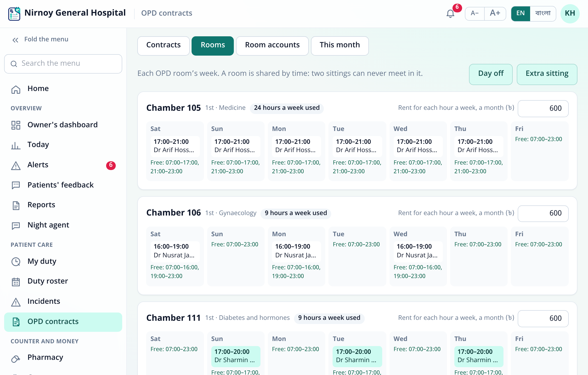Open Chamber 111 Tuesday 17:00–20:00 sitting
This screenshot has height=375, width=588.
357,356
